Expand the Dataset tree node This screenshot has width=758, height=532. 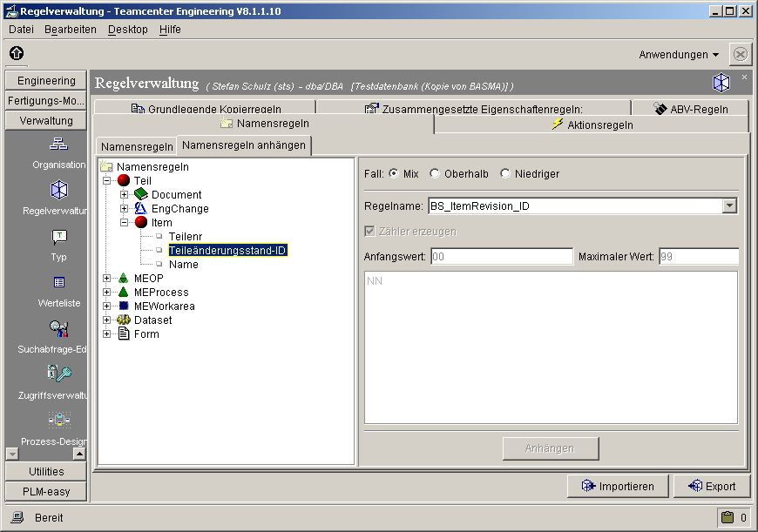[x=106, y=320]
